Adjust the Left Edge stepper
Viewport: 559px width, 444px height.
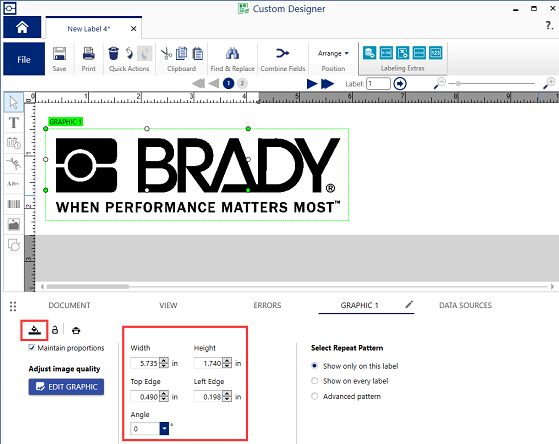pos(227,396)
